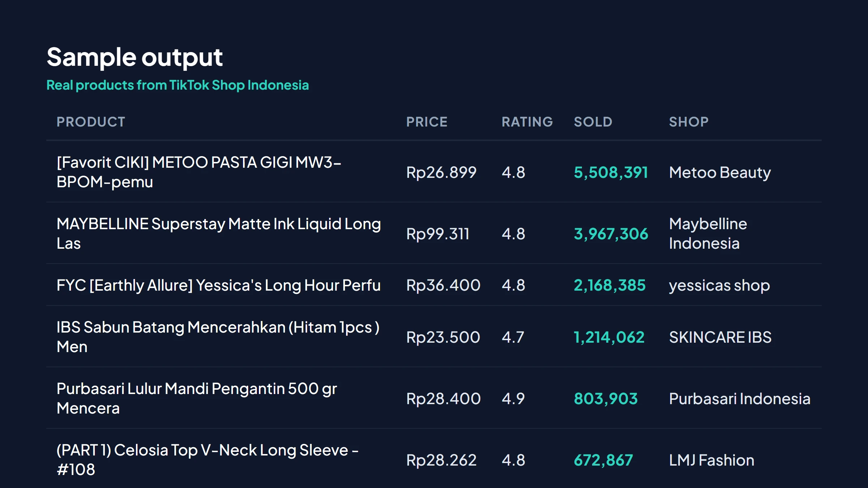This screenshot has height=488, width=868.
Task: Click the PRODUCT column header
Action: click(91, 122)
